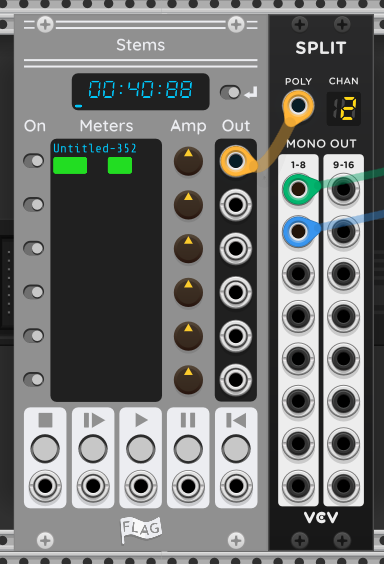Click the Play transport button
384x564 pixels.
click(141, 449)
